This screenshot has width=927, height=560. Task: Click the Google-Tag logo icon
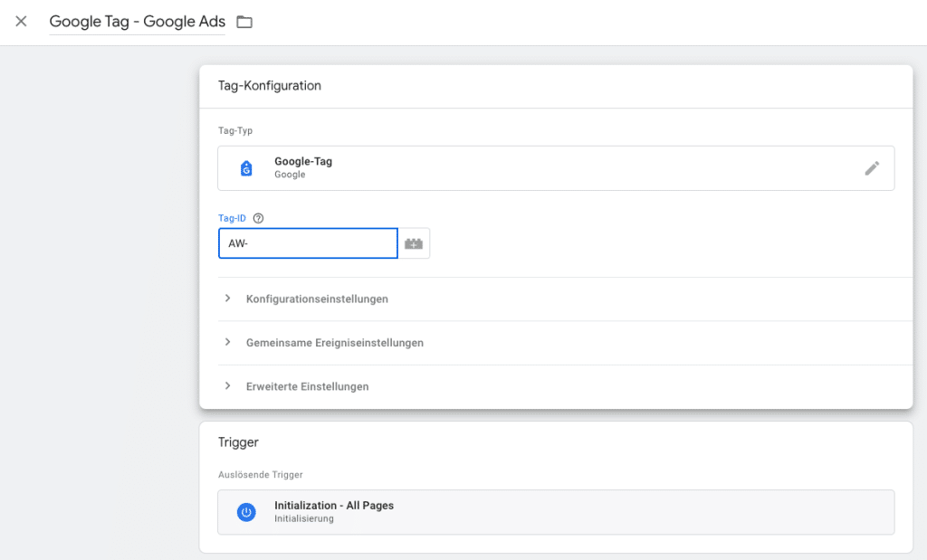[x=246, y=167]
